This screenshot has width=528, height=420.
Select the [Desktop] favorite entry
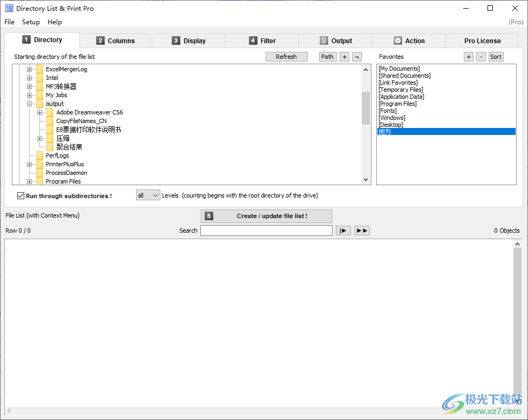click(x=390, y=124)
